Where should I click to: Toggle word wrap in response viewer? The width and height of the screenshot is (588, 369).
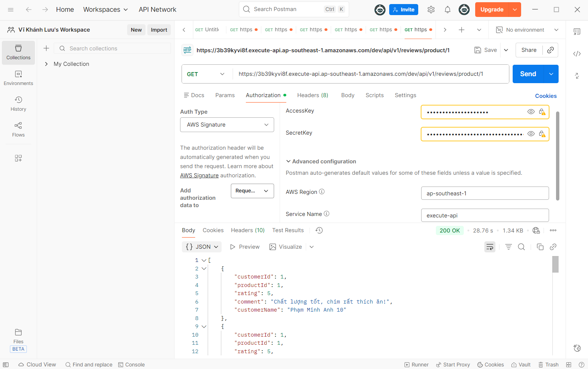tap(490, 247)
